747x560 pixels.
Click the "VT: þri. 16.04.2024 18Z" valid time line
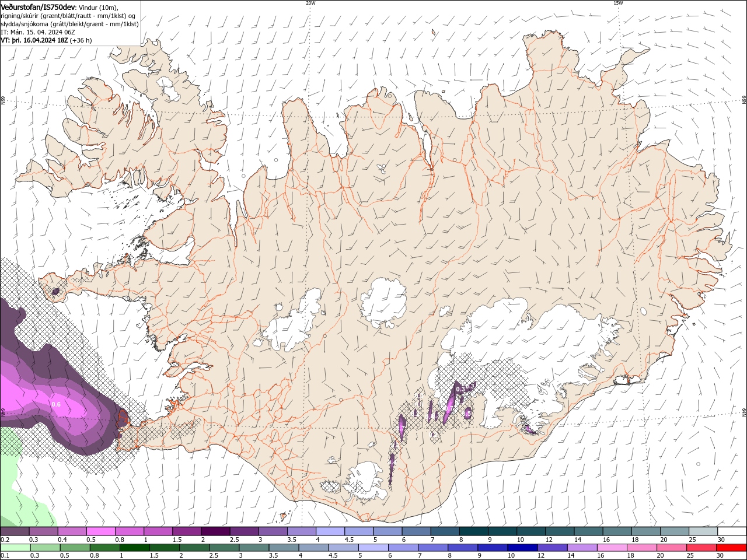pyautogui.click(x=34, y=40)
